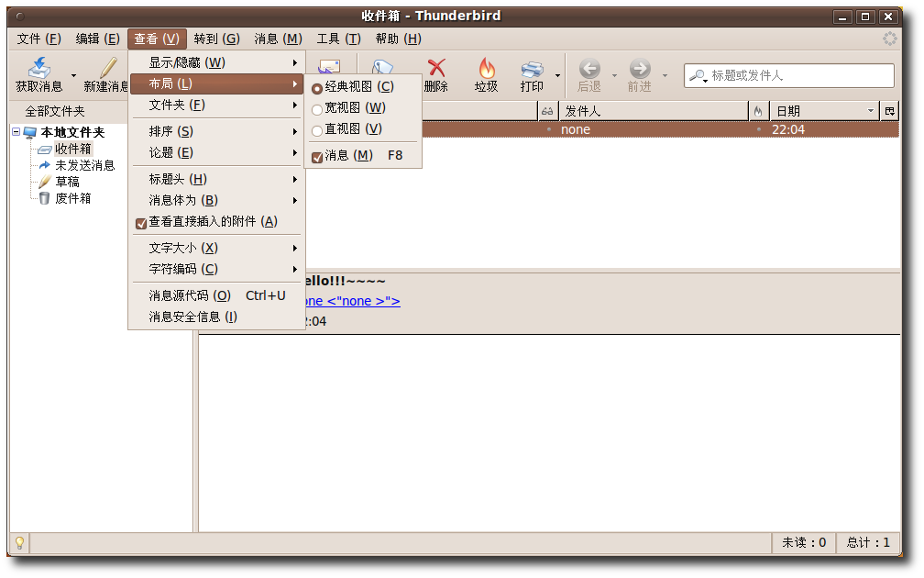
Task: Click the sender link none <"none >">
Action: coord(352,301)
